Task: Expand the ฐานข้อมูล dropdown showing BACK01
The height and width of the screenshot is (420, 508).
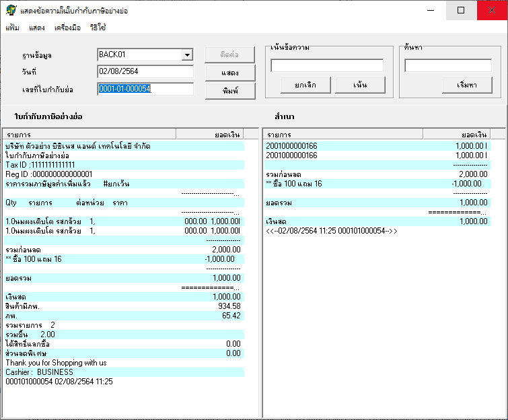Action: 187,55
